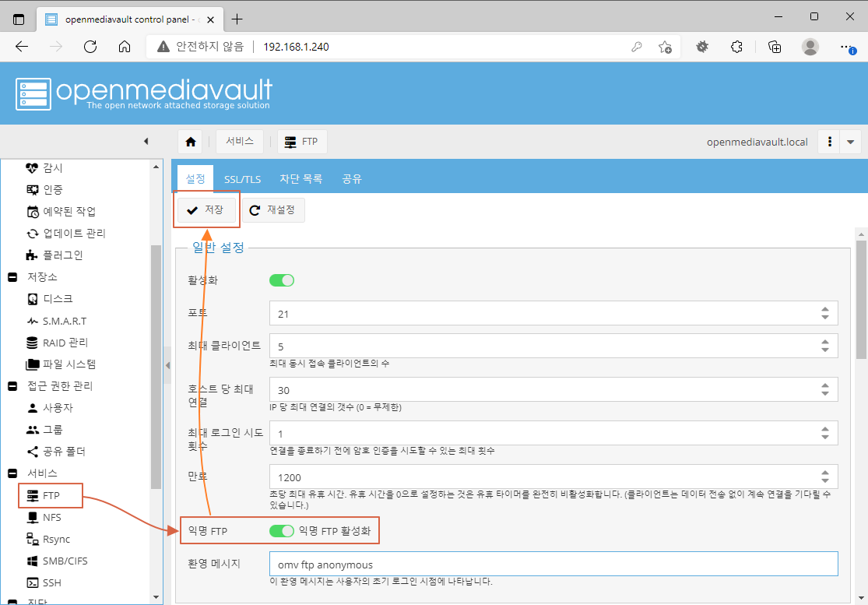
Task: Switch to the SSL/TLS tab
Action: click(x=242, y=179)
